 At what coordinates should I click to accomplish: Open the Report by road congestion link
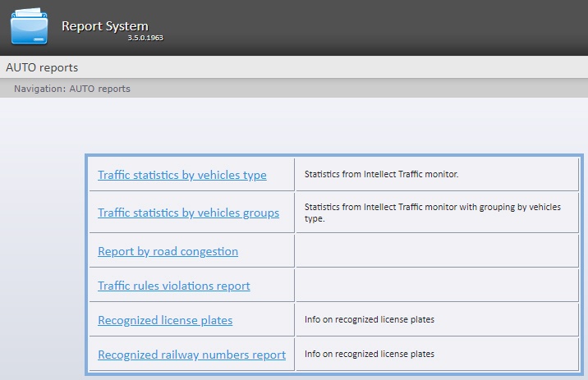(x=168, y=251)
